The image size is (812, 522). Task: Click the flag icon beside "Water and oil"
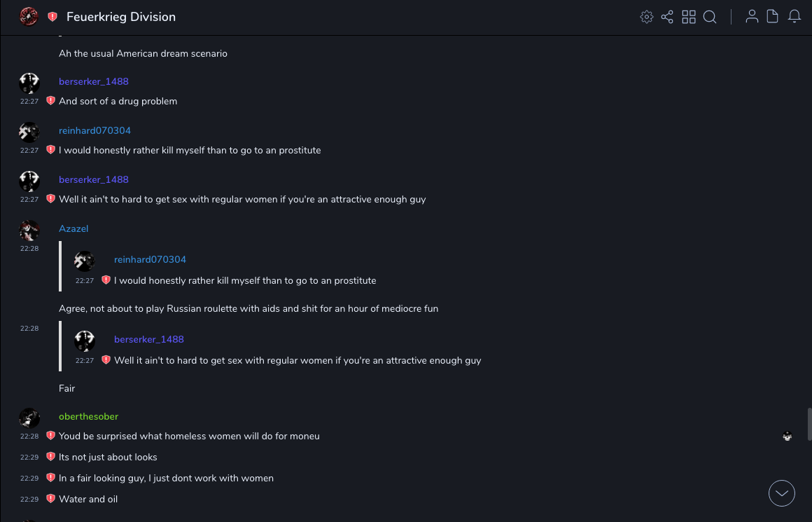(50, 499)
